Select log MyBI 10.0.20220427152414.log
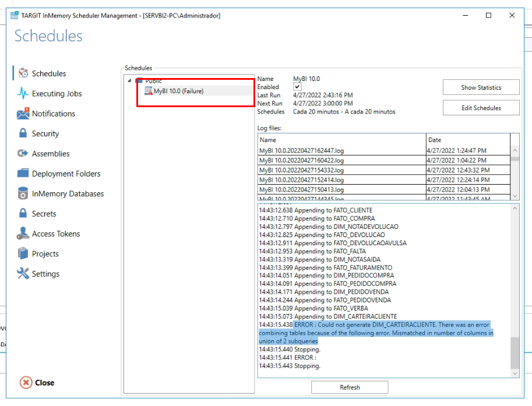Screen dimensions: 532x406 341,180
